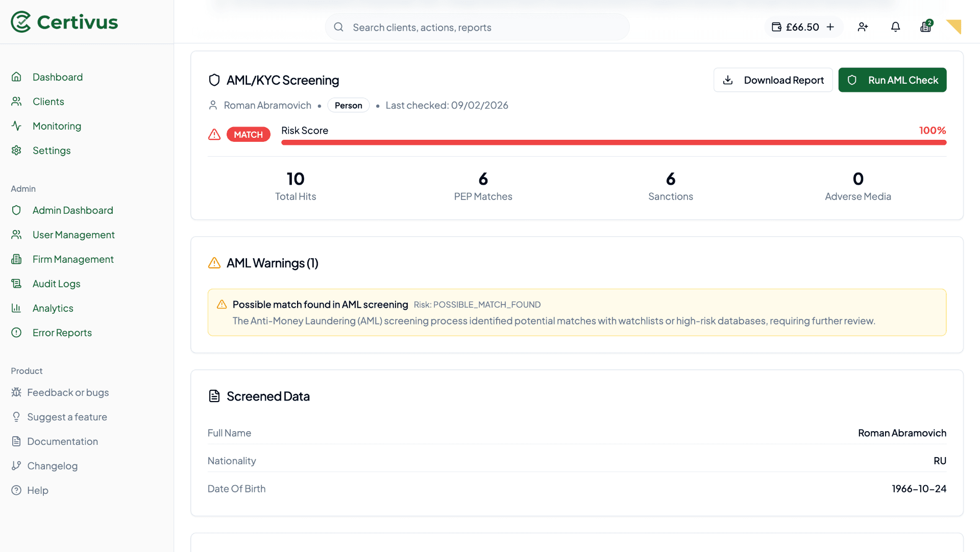The width and height of the screenshot is (980, 552).
Task: Click the User Management users icon
Action: (16, 235)
